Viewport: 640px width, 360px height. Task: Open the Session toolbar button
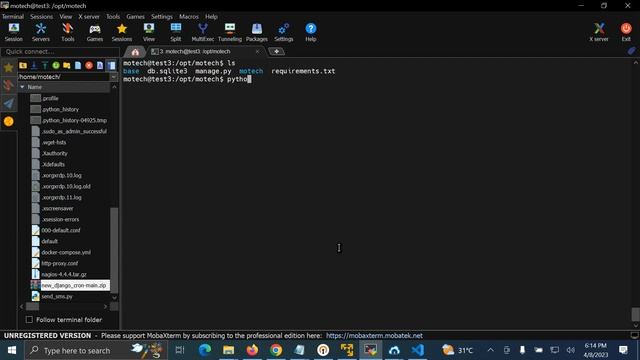point(14,32)
